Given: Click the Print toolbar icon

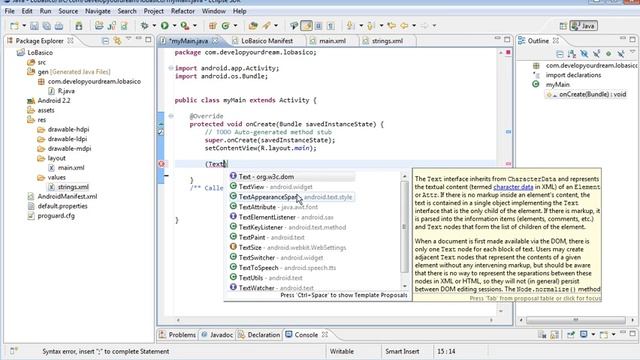Looking at the screenshot, I should tap(59, 26).
